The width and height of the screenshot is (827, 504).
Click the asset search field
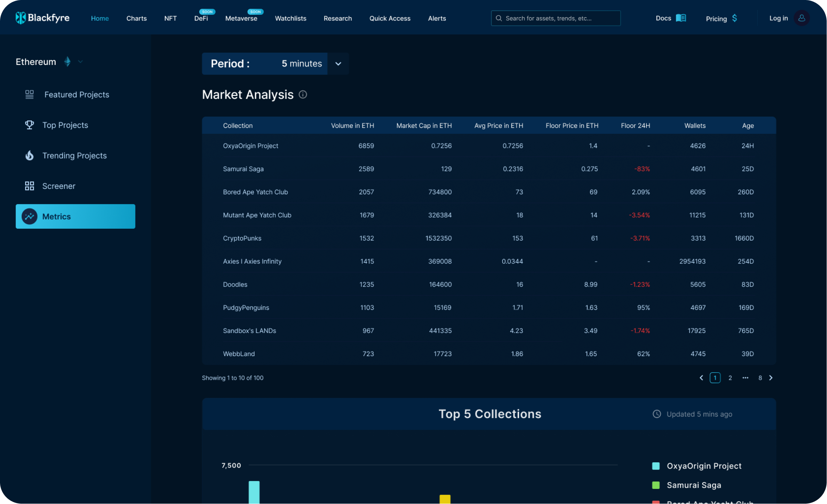point(556,18)
